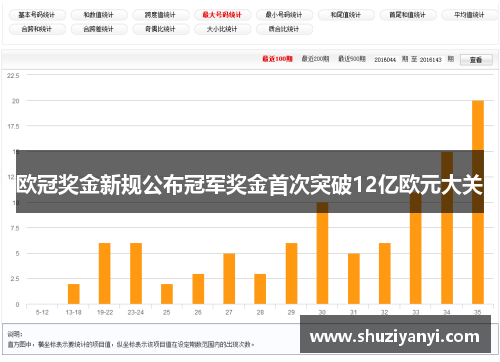Image resolution: width=500 pixels, height=362 pixels.
Task: Open 最小号码统计 statistics tab
Action: (x=284, y=15)
